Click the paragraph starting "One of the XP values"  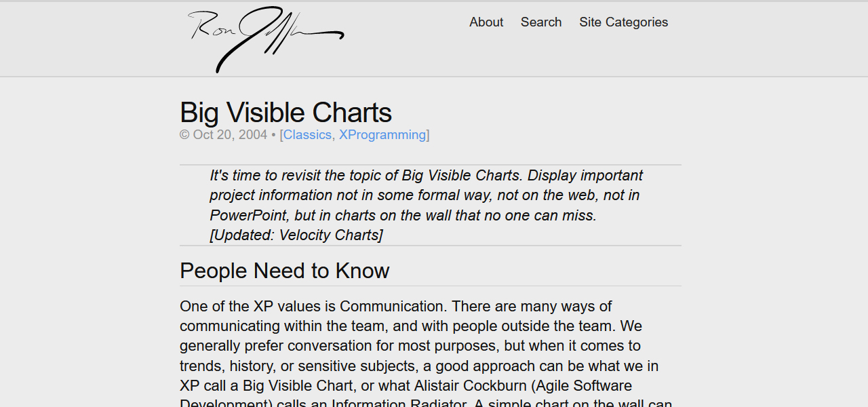pyautogui.click(x=395, y=307)
